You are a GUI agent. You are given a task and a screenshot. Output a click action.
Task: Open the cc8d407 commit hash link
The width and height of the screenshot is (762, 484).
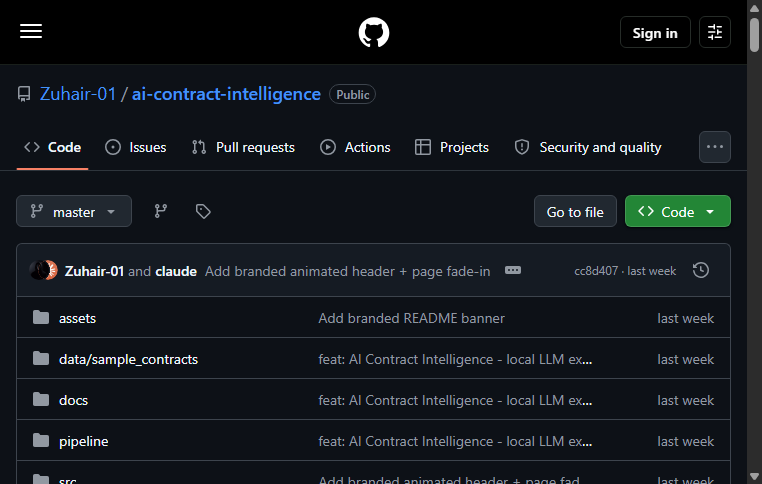pyautogui.click(x=596, y=271)
